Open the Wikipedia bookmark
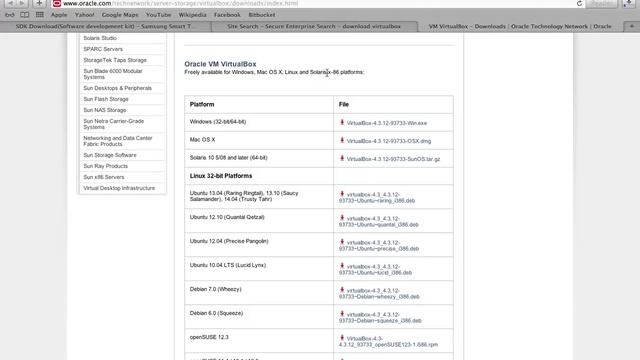This screenshot has height=360, width=640. click(x=192, y=15)
